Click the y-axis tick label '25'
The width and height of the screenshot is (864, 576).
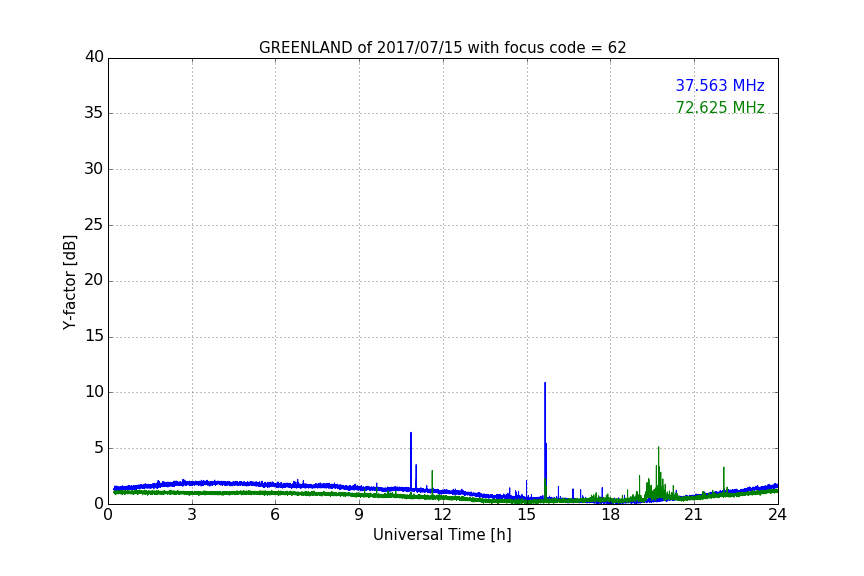tap(94, 224)
